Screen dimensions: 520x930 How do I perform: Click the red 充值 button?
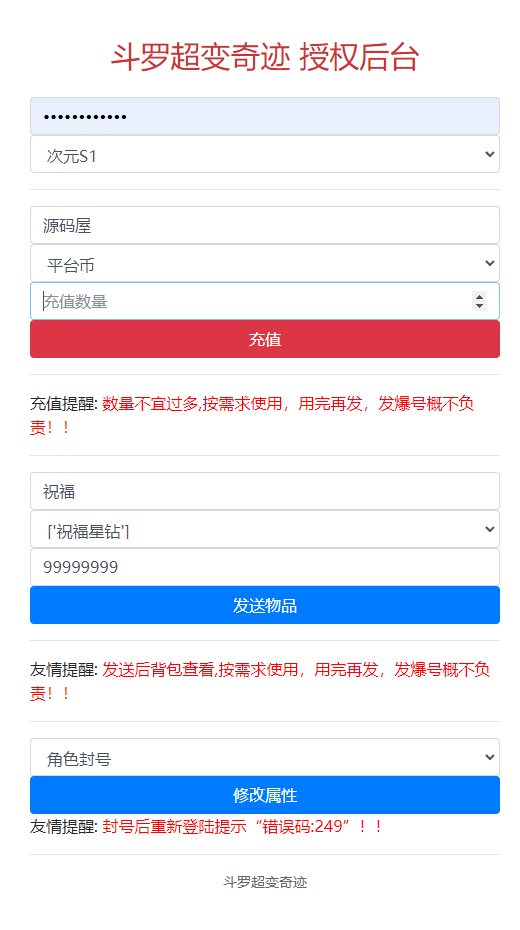(x=264, y=339)
